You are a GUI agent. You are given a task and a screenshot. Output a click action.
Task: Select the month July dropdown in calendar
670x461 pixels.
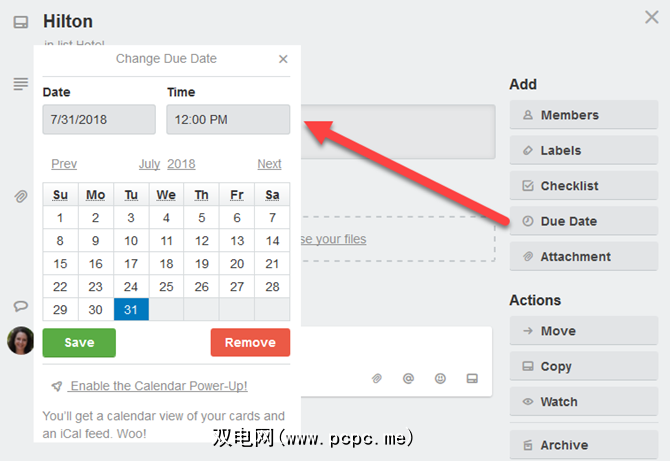pyautogui.click(x=149, y=164)
